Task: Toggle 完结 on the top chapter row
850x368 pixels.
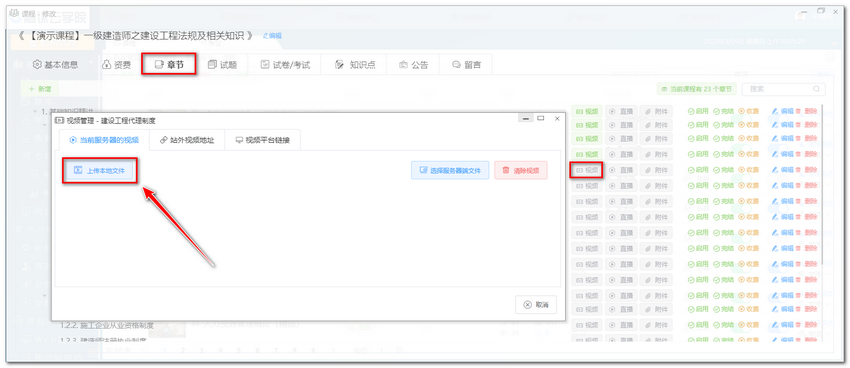Action: (723, 111)
